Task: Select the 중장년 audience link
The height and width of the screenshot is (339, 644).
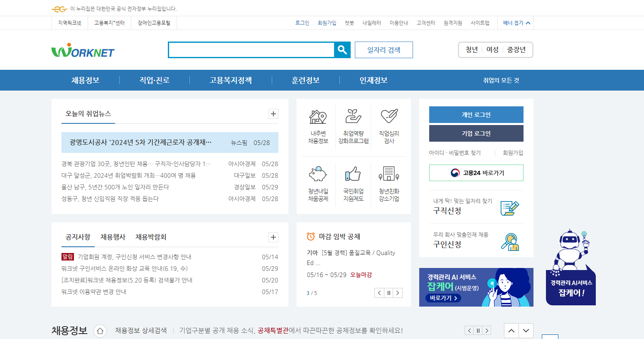Action: (516, 50)
